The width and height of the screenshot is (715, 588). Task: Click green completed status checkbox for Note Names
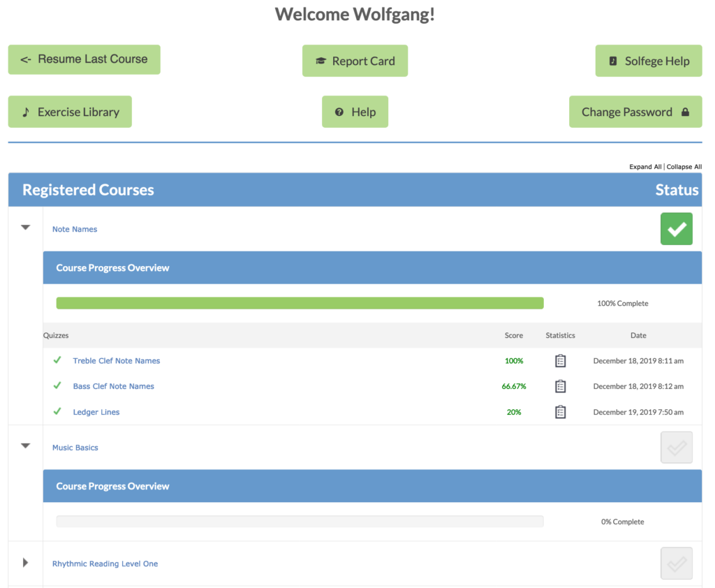coord(676,229)
